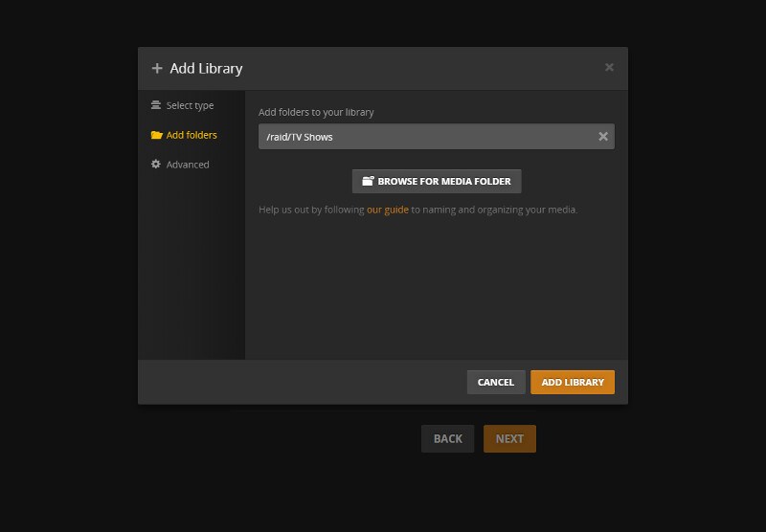Click the Add Library dialog title text

click(x=206, y=68)
